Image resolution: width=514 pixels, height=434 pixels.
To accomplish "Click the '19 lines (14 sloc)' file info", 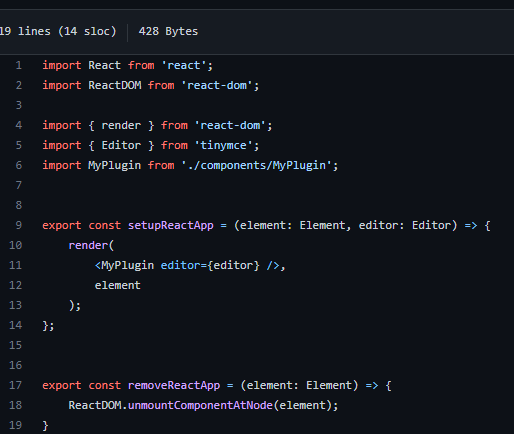I will tap(58, 31).
